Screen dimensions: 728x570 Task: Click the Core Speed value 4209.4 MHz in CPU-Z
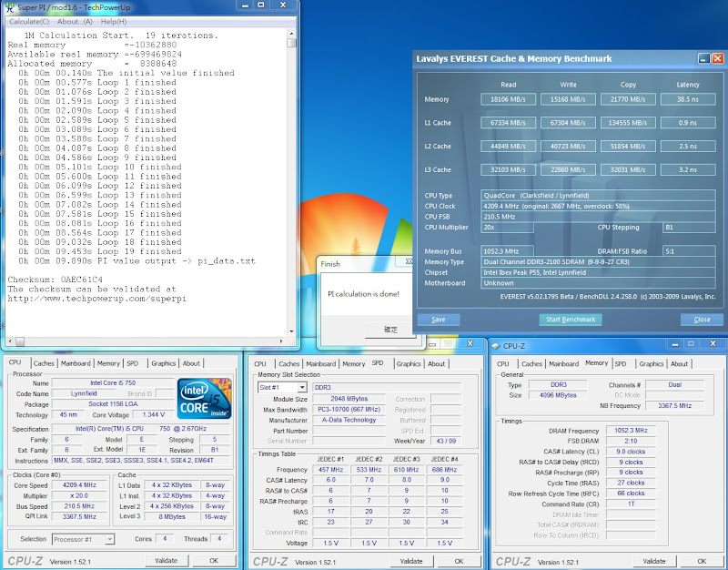79,485
